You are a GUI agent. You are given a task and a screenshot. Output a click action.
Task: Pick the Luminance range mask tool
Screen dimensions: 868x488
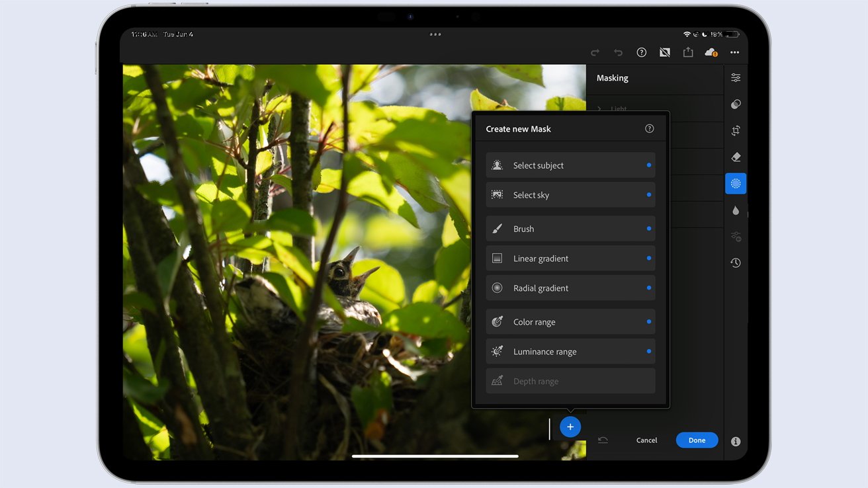570,351
